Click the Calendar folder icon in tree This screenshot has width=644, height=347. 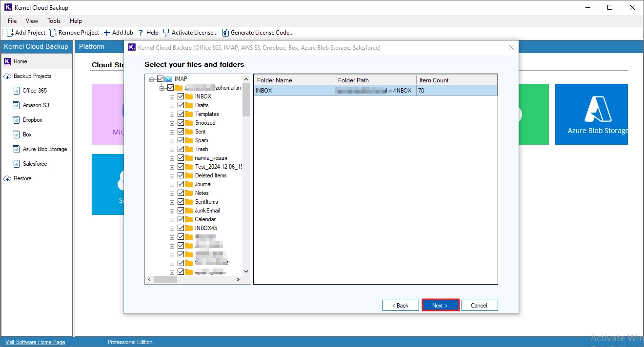189,219
